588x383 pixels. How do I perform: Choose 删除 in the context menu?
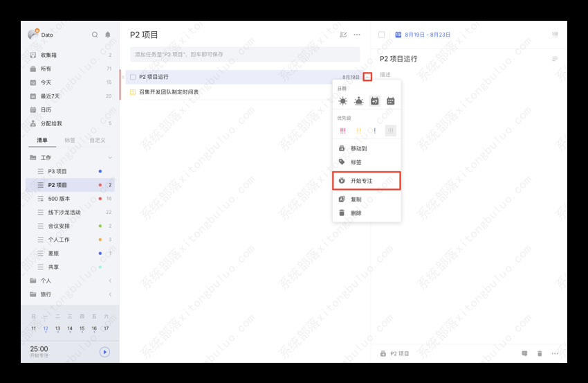(367, 213)
